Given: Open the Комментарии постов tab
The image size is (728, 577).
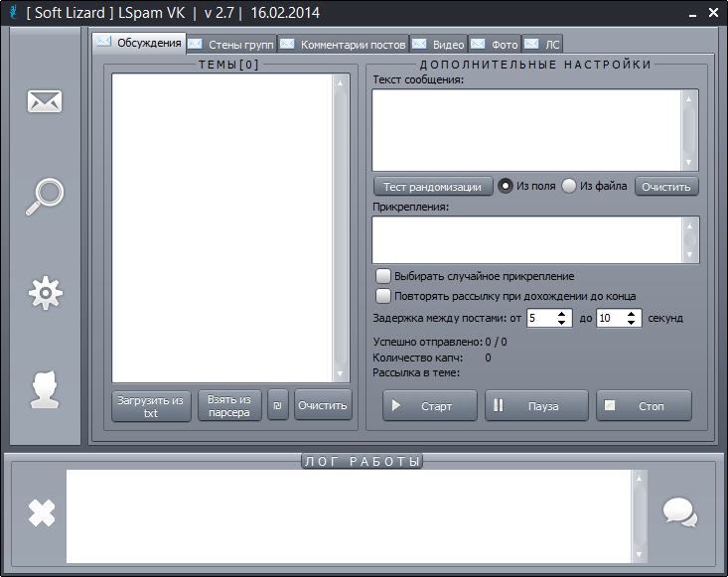Looking at the screenshot, I should click(344, 45).
